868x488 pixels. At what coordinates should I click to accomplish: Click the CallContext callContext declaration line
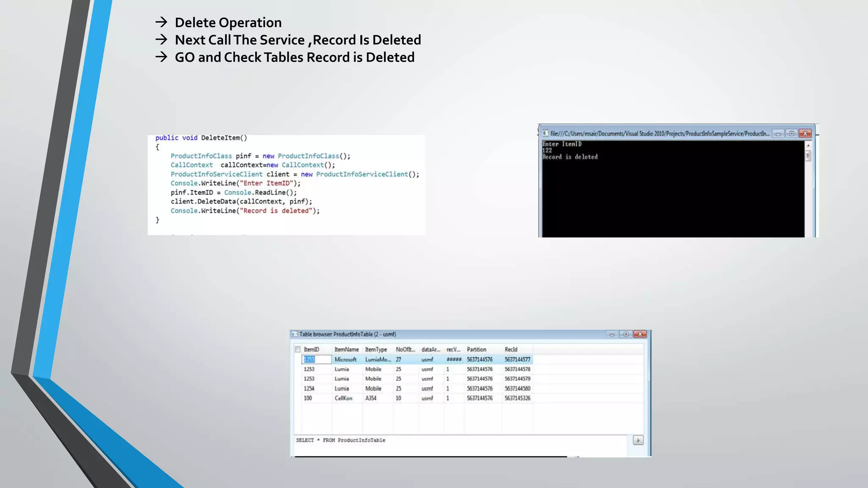click(x=253, y=165)
